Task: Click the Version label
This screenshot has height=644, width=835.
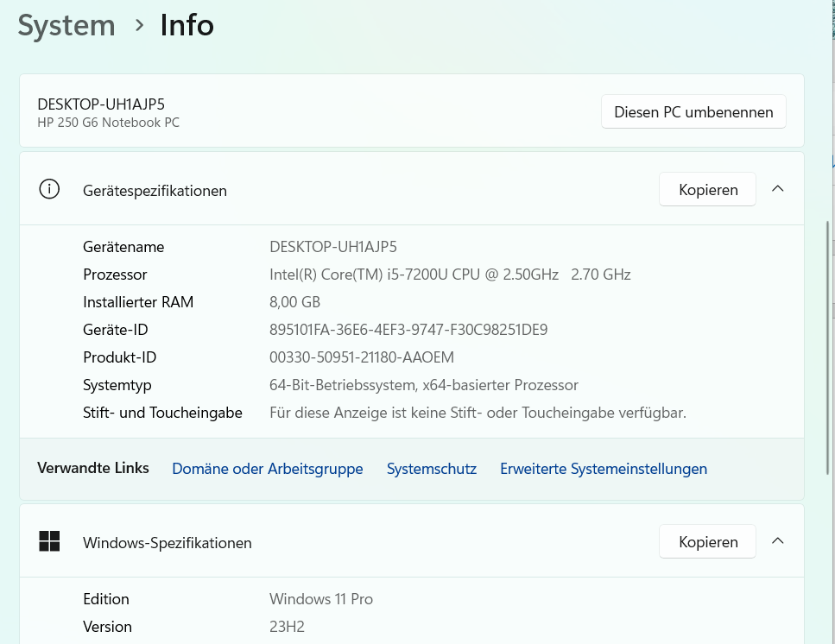Action: 108,627
